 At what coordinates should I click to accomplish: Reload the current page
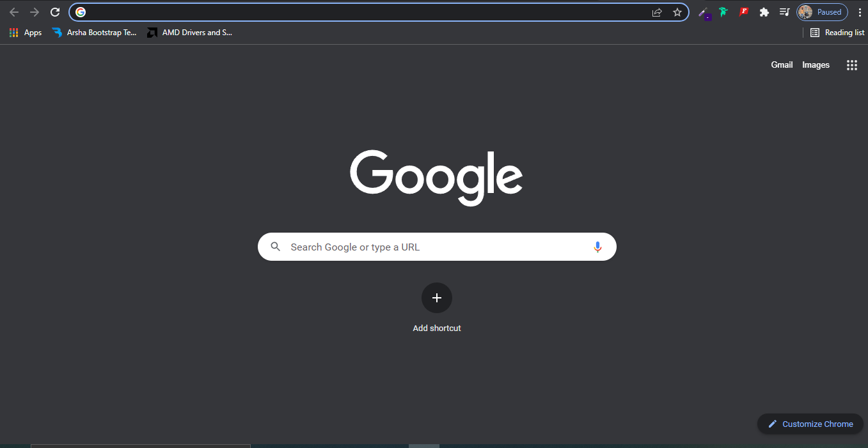(55, 12)
